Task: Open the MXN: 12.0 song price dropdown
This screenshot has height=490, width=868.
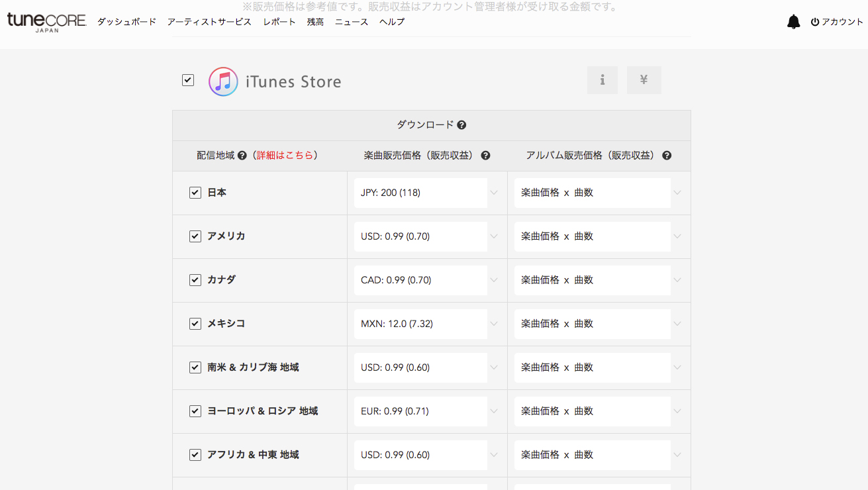Action: point(427,324)
